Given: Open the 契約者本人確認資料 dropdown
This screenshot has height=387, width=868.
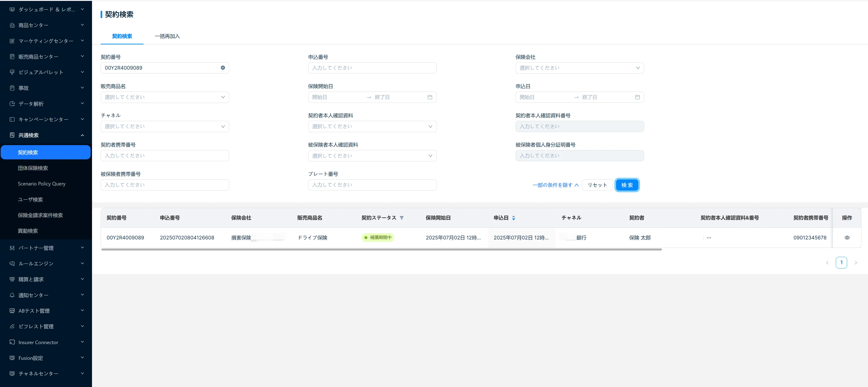Looking at the screenshot, I should tap(372, 127).
